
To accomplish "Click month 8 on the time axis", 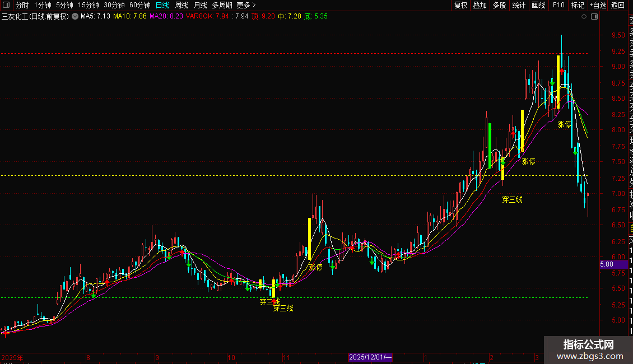I will 88,357.
